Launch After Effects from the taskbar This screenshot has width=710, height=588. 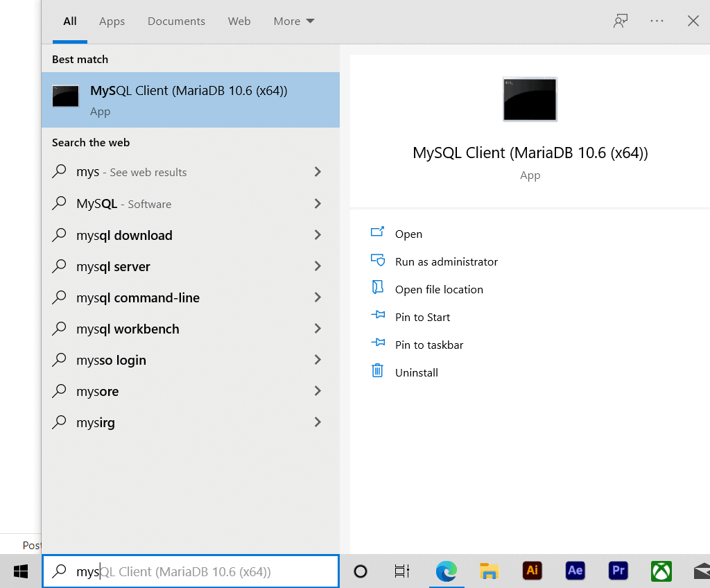pos(575,571)
